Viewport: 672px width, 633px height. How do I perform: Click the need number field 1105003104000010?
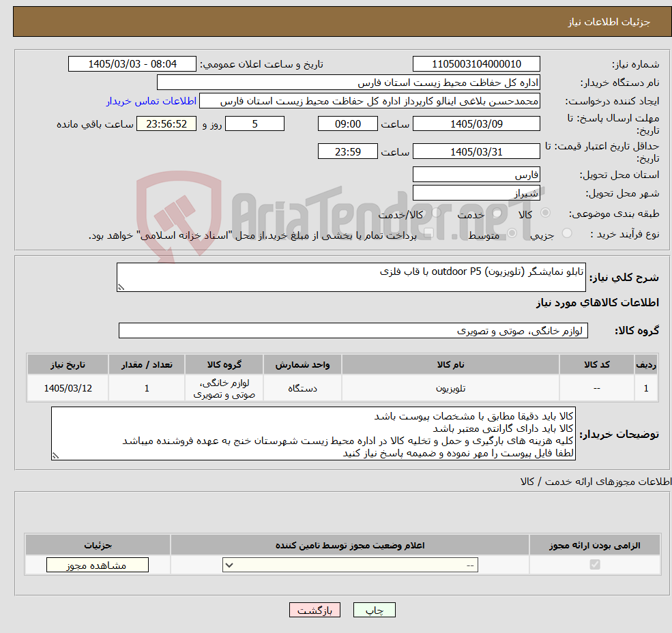coord(476,64)
